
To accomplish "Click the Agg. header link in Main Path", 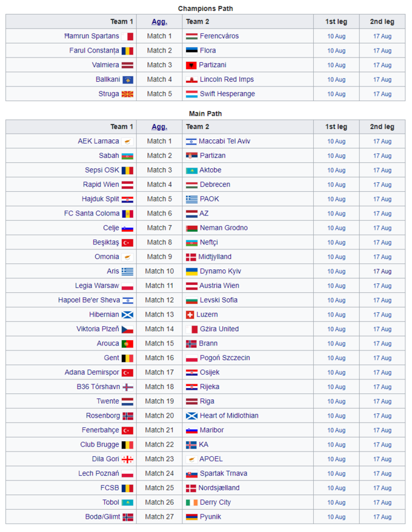I will 159,127.
